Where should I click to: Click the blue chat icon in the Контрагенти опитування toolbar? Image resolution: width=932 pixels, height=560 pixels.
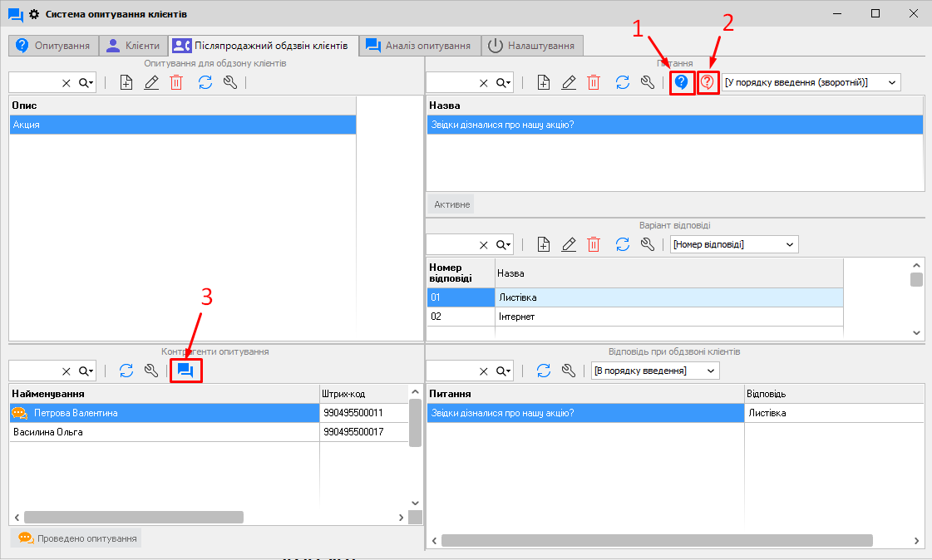pos(185,371)
